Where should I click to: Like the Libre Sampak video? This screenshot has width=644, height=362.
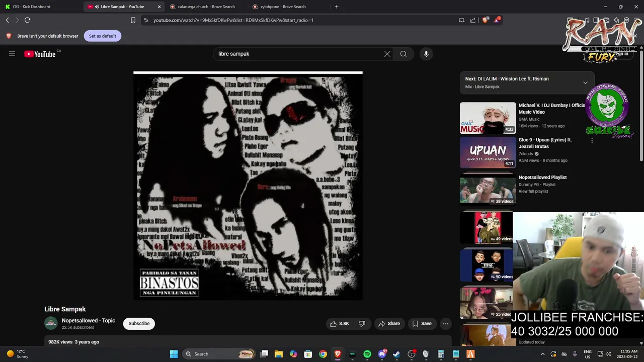[x=339, y=324]
